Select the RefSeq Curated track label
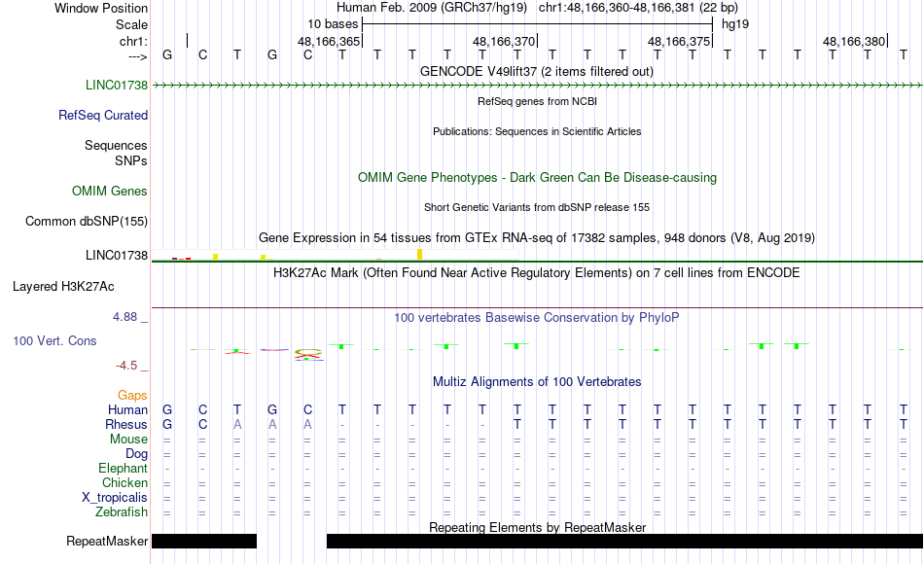 click(103, 115)
